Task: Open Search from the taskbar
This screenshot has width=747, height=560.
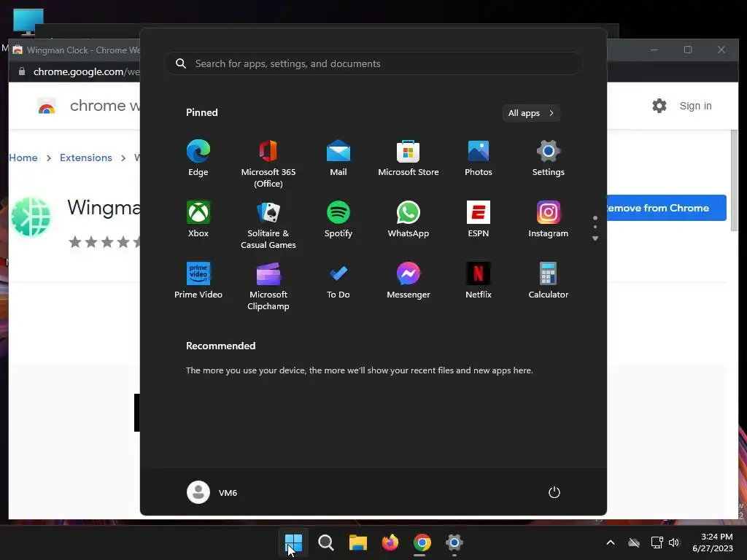Action: coord(326,542)
